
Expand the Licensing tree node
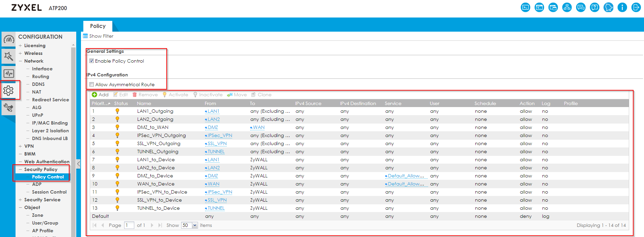[20, 45]
